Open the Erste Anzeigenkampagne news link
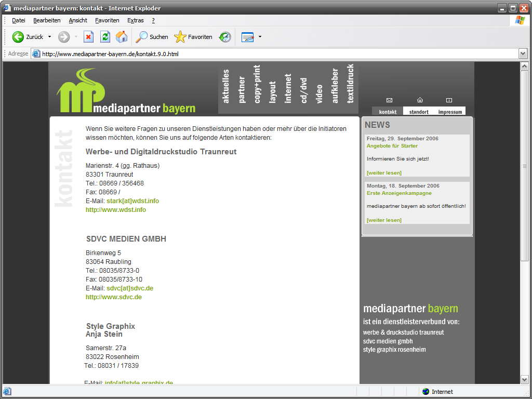This screenshot has width=532, height=399. coord(400,193)
